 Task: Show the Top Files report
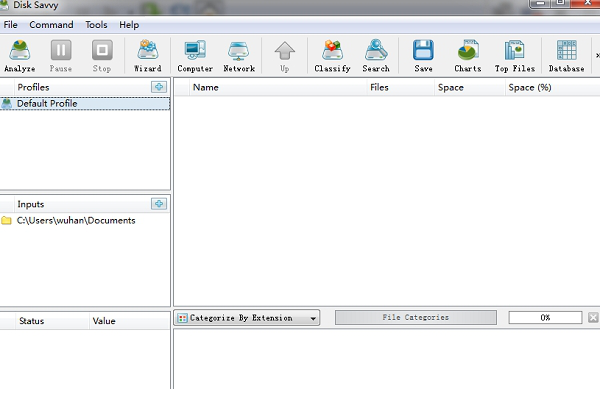tap(515, 56)
